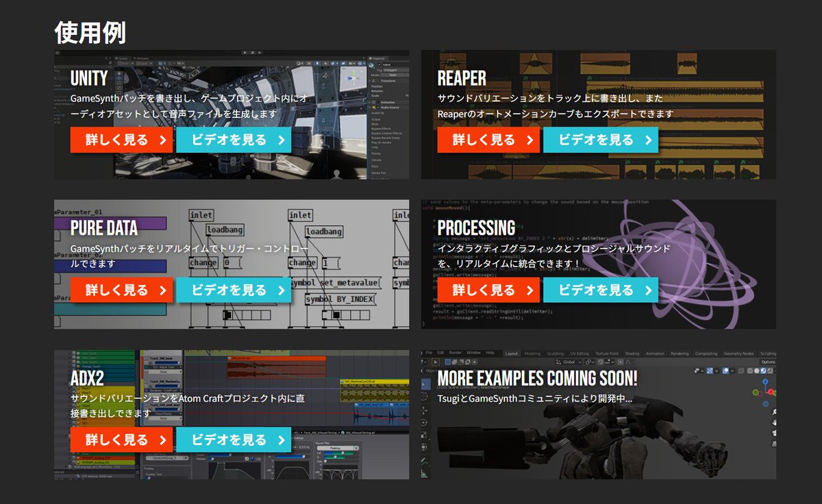Image resolution: width=822 pixels, height=504 pixels.
Task: Click the Processing ビデオを見る button
Action: (601, 290)
